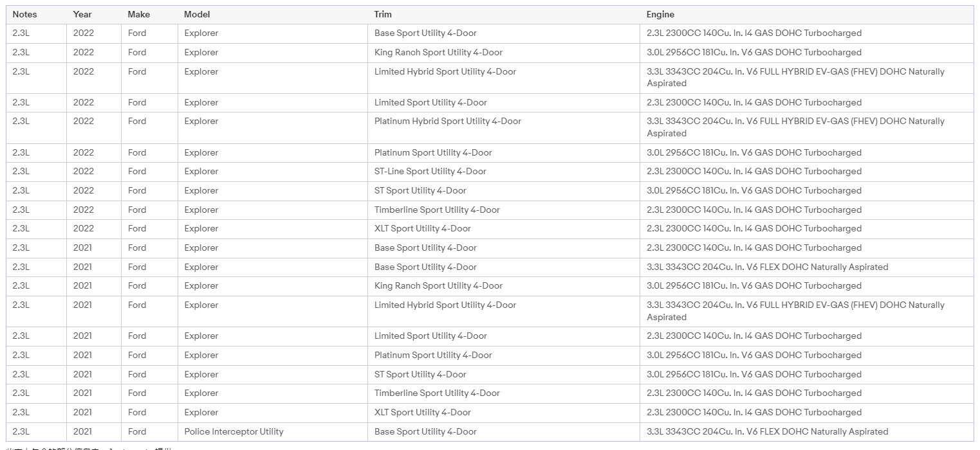Image resolution: width=980 pixels, height=450 pixels.
Task: Select 'Timberline Sport Utility 4-Door' trim in the 2021 row
Action: (437, 393)
